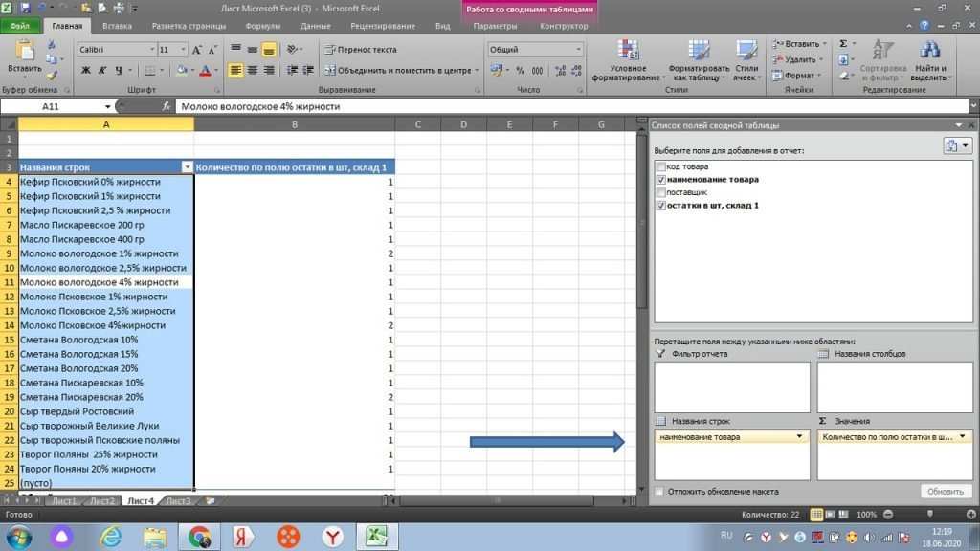
Task: Click Insert cells (Вставить) in Ячейки group
Action: 797,44
